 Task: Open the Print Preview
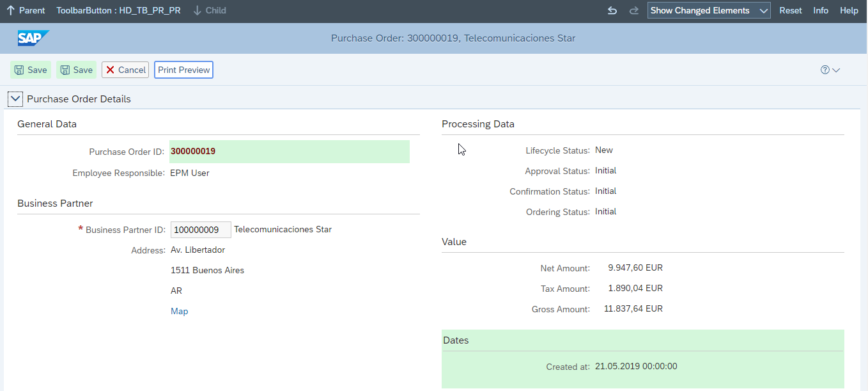[x=183, y=70]
